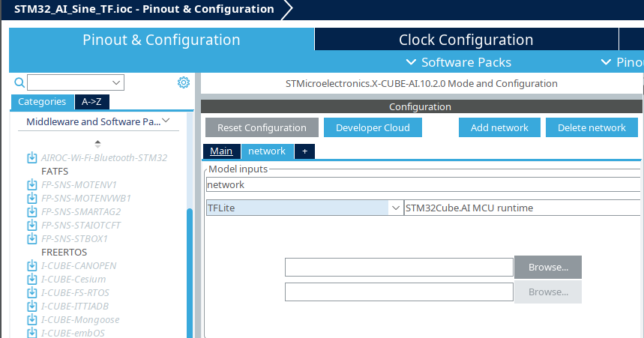
Task: Click the Reset Configuration button
Action: tap(262, 127)
